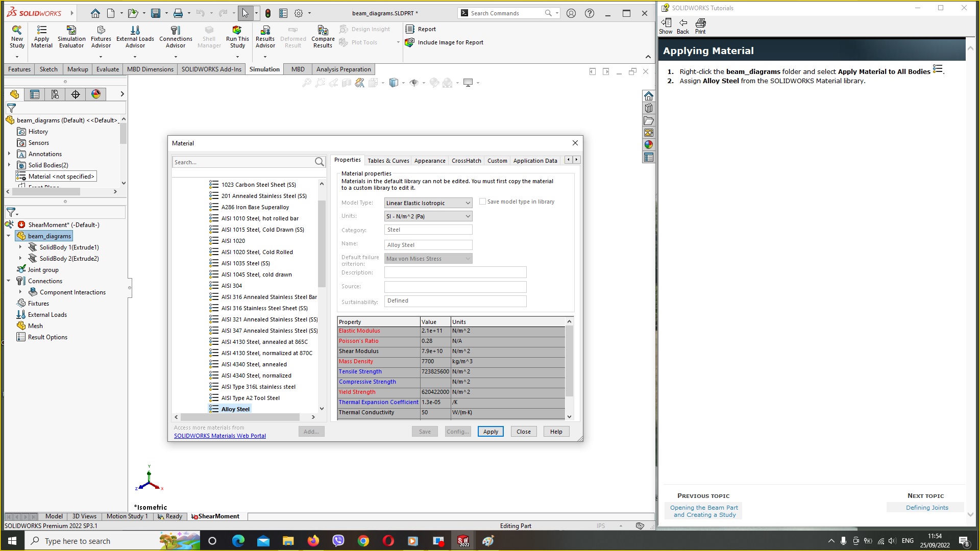The image size is (980, 551).
Task: Collapse Connections node in study tree
Action: 9,281
